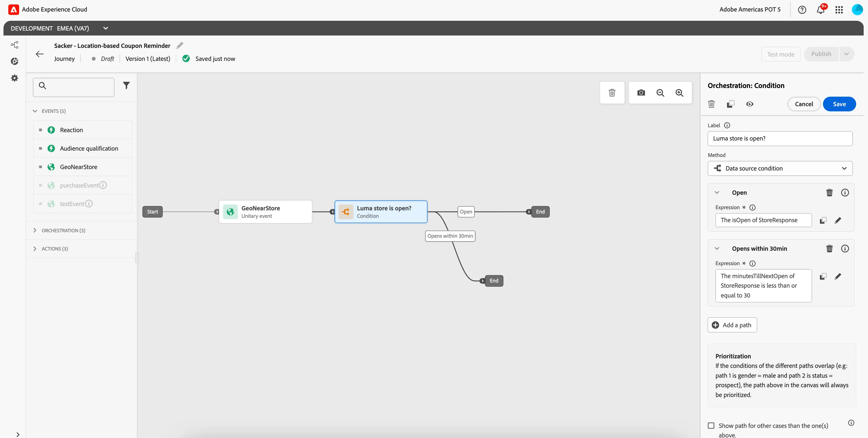Collapse the Open path section
The image size is (868, 438).
[x=717, y=192]
